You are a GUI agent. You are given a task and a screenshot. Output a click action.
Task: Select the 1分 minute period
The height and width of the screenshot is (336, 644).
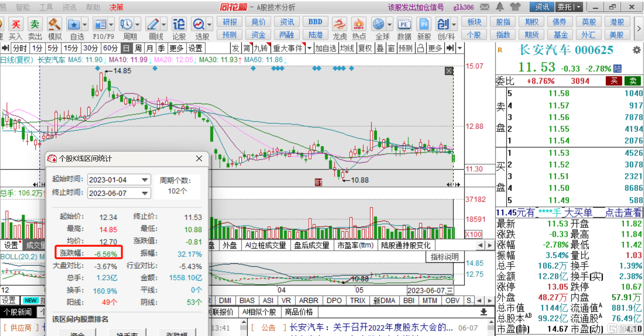click(37, 48)
